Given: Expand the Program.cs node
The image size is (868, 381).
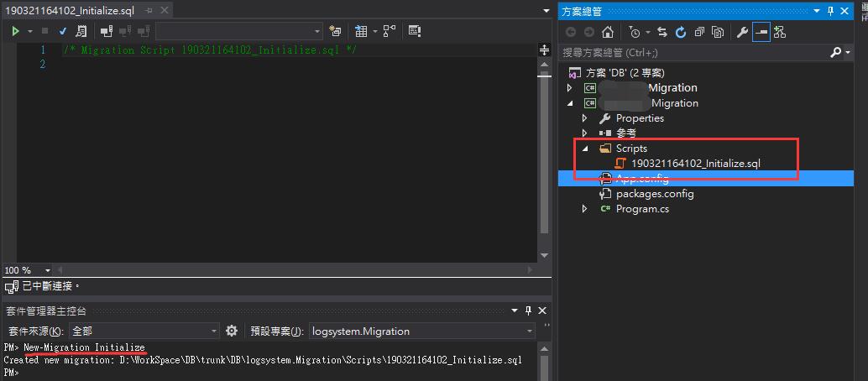Looking at the screenshot, I should click(584, 209).
